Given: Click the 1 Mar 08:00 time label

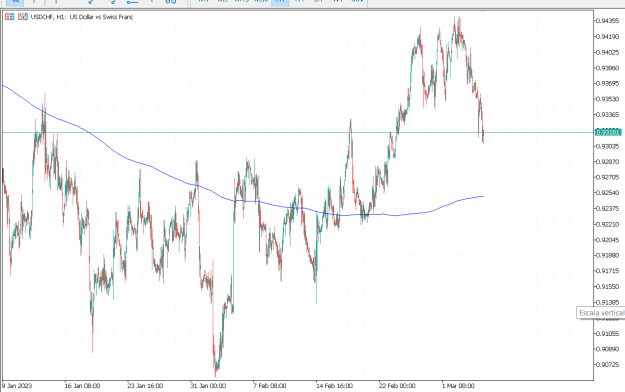Looking at the screenshot, I should (458, 386).
